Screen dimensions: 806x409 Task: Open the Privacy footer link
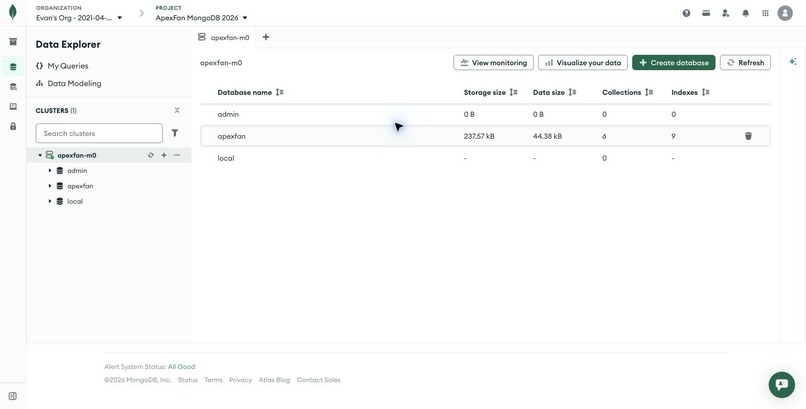click(x=241, y=380)
